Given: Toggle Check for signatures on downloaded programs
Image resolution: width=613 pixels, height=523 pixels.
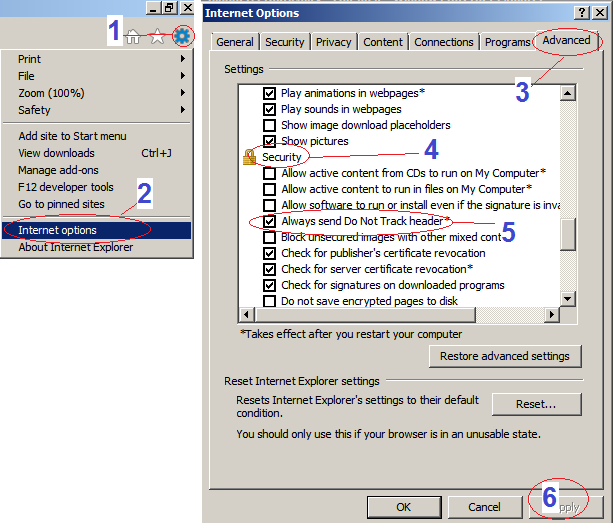Looking at the screenshot, I should 269,285.
